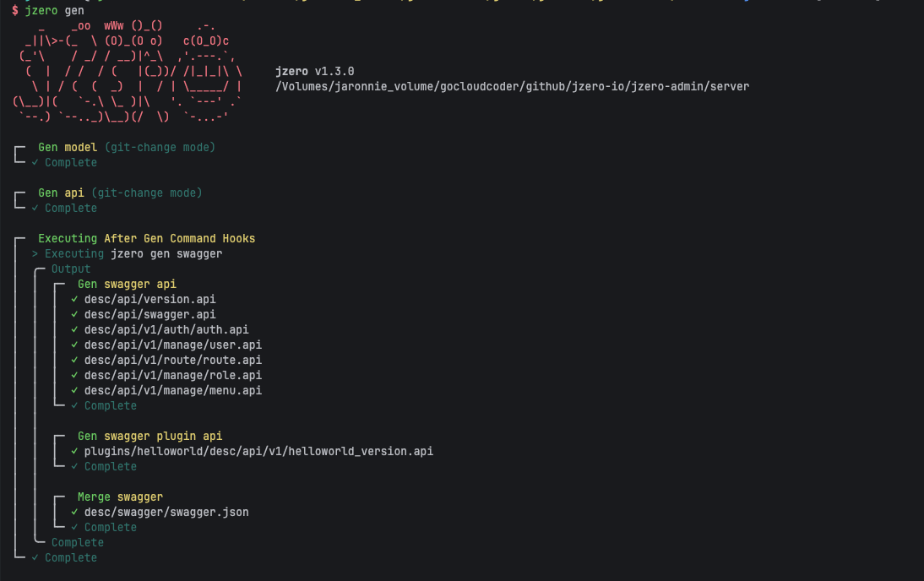Viewport: 924px width, 581px height.
Task: Click the checkmark next to desc/api/swagger.api
Action: [x=74, y=314]
